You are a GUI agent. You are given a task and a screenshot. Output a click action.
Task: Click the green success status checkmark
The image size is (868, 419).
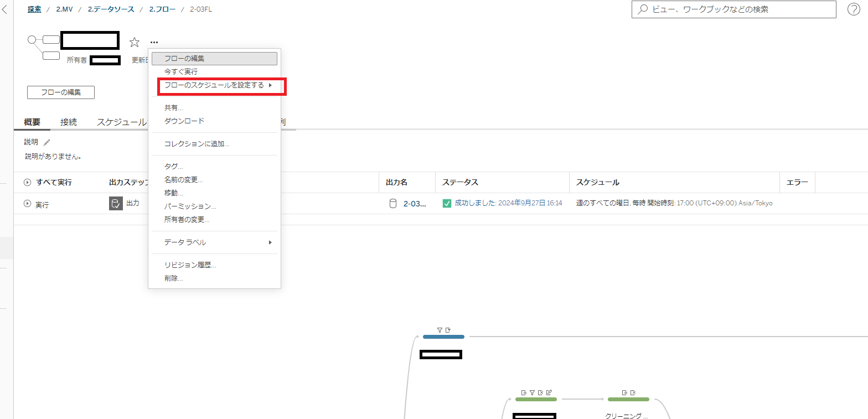point(447,203)
